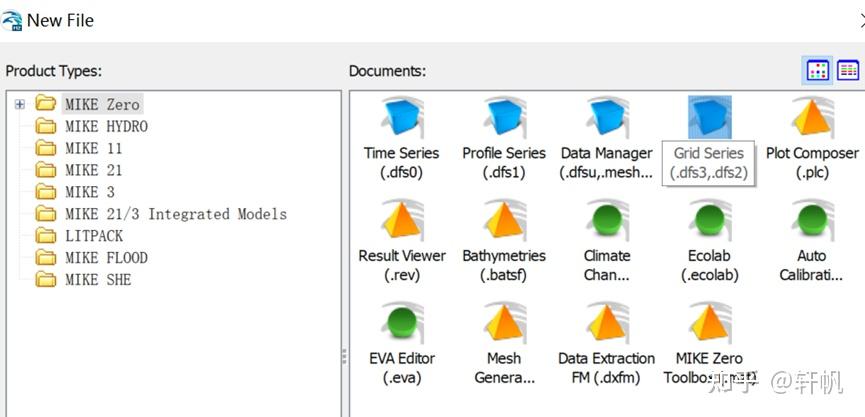Select the Grid Series (.dfs3,.dfs2) icon

click(709, 118)
